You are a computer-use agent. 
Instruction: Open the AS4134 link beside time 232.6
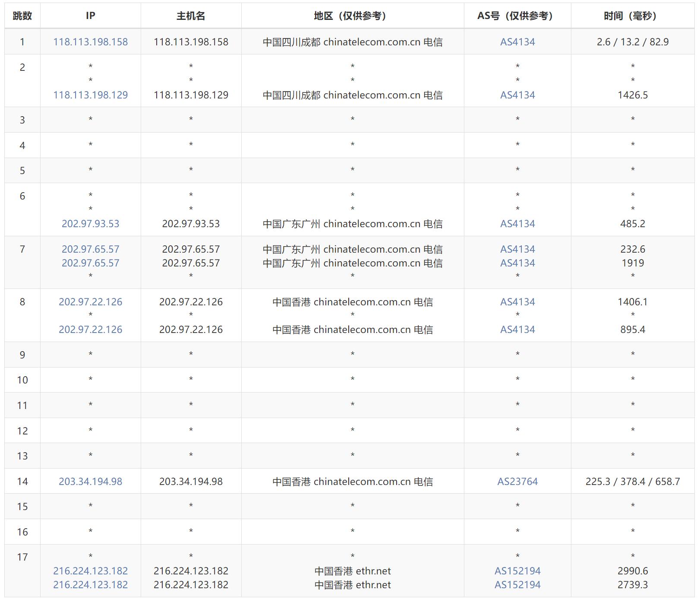click(x=517, y=249)
